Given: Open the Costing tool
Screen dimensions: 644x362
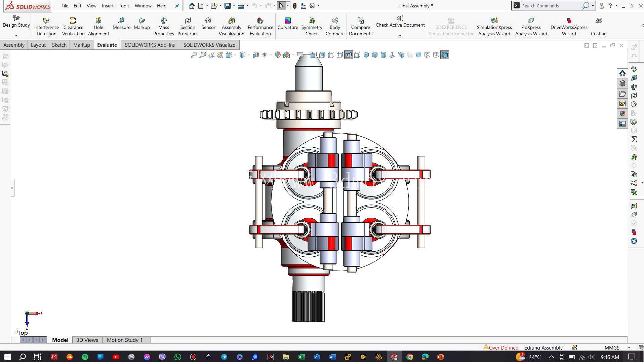Looking at the screenshot, I should pos(599,27).
